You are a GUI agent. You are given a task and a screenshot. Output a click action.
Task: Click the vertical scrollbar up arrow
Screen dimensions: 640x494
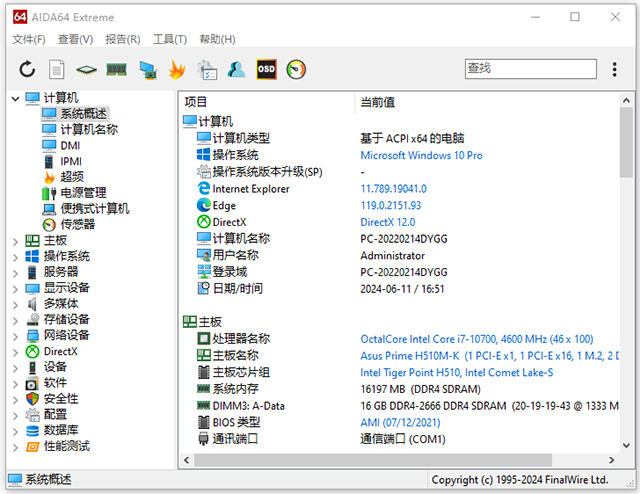click(627, 100)
